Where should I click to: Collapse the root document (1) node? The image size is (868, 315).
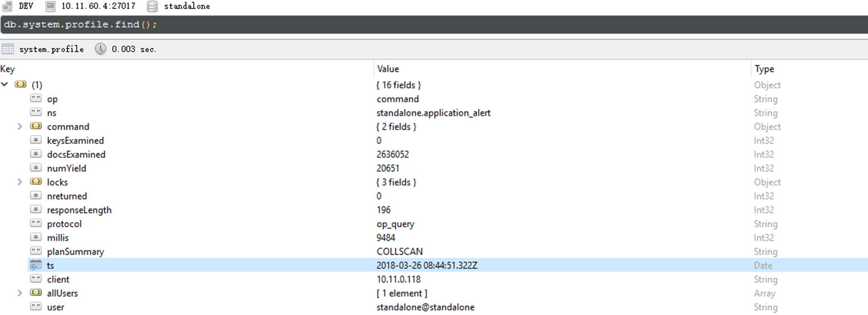tap(5, 85)
